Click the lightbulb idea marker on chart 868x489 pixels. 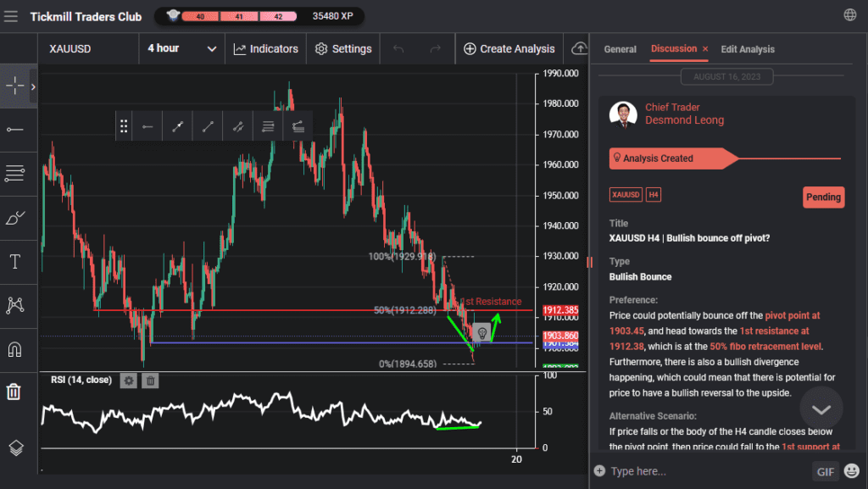point(481,333)
